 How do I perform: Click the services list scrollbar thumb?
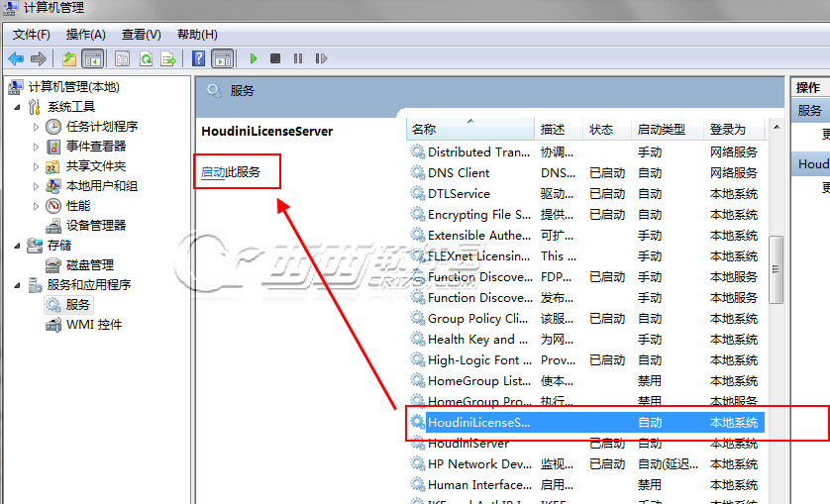776,269
